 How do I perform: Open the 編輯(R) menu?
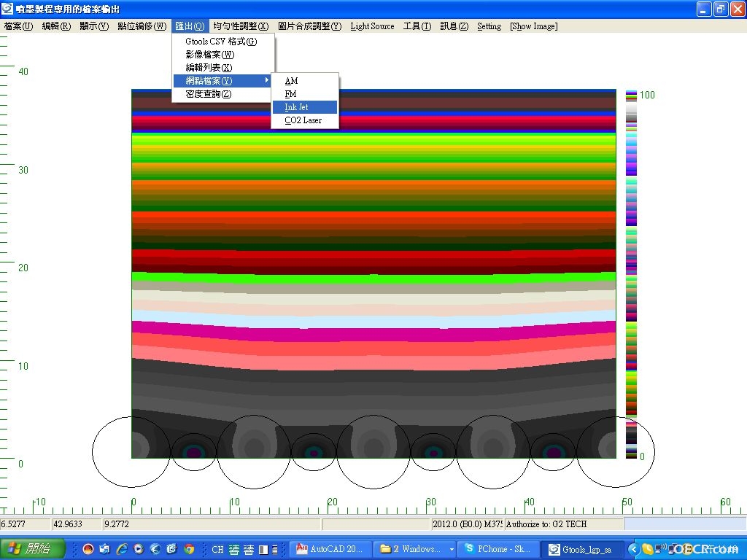click(56, 26)
